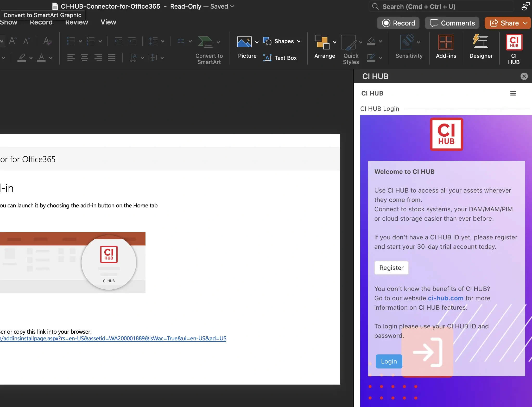Image resolution: width=532 pixels, height=407 pixels.
Task: Apply the shape outline color
Action: coord(371,58)
